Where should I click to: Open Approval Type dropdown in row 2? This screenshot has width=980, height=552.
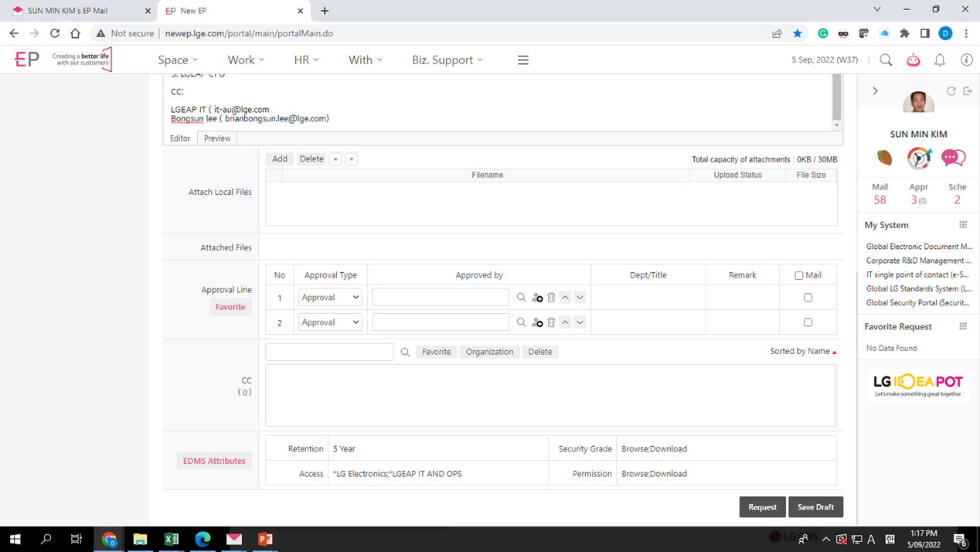330,322
